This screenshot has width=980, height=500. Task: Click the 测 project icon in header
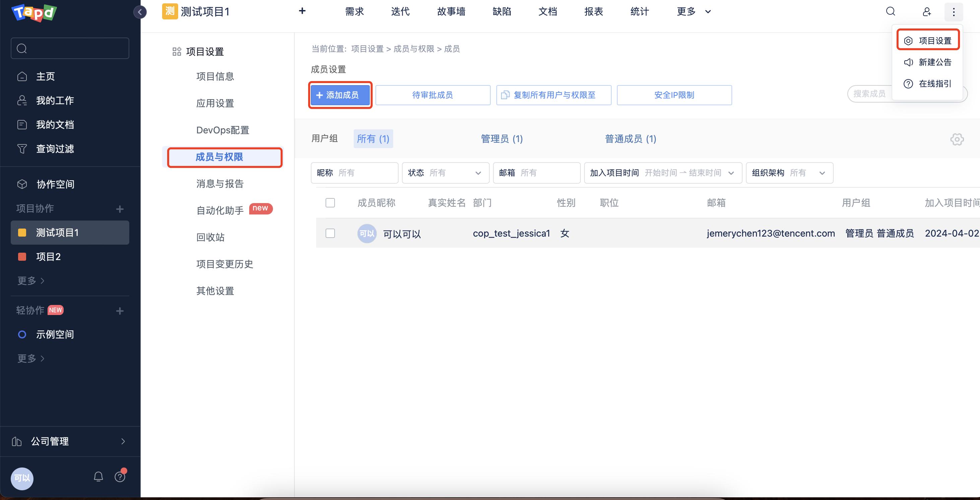(170, 11)
